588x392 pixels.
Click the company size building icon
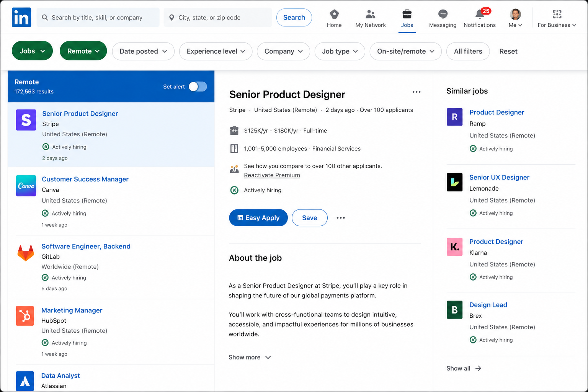(234, 149)
